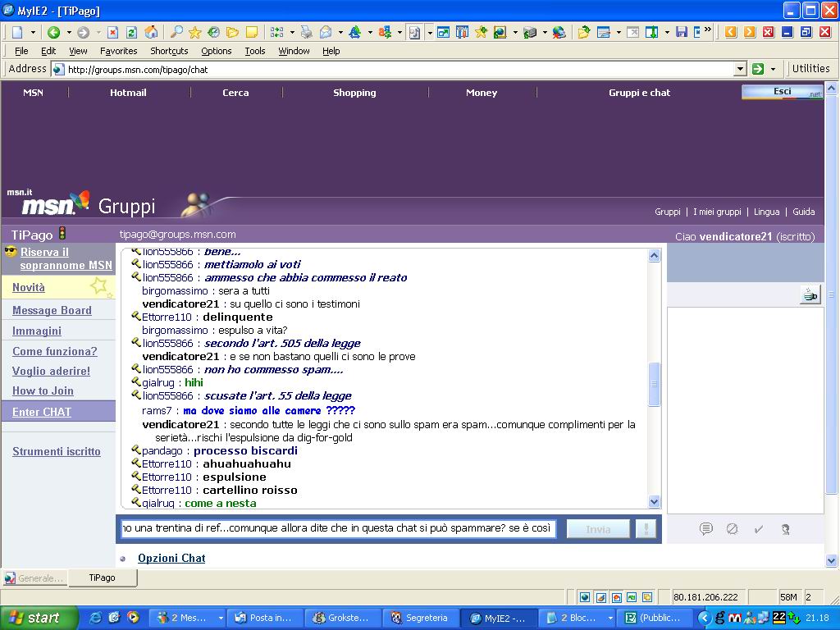Click the globe icon in status bar
Viewport: 840px width, 630px height.
click(x=585, y=597)
